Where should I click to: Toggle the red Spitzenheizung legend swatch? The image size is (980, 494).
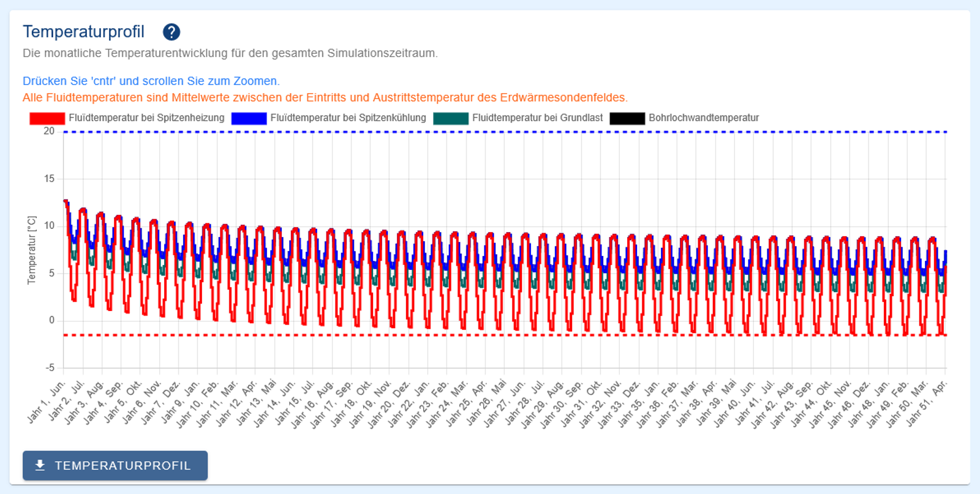pos(47,118)
